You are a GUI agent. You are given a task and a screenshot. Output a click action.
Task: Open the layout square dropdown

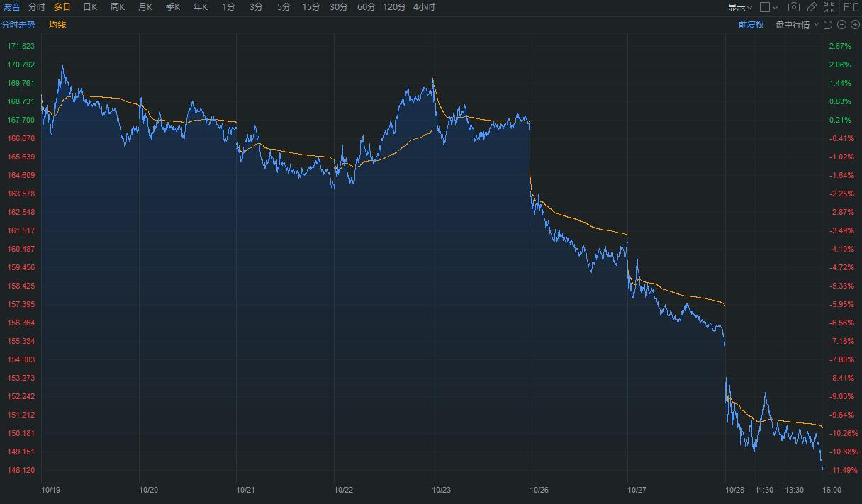768,7
